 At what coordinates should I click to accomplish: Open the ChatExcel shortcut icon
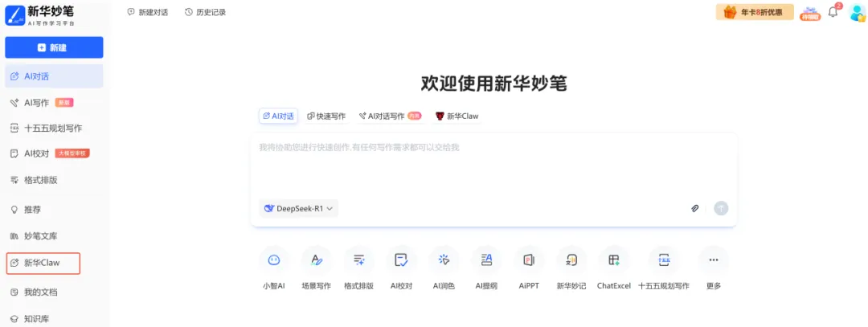(614, 260)
